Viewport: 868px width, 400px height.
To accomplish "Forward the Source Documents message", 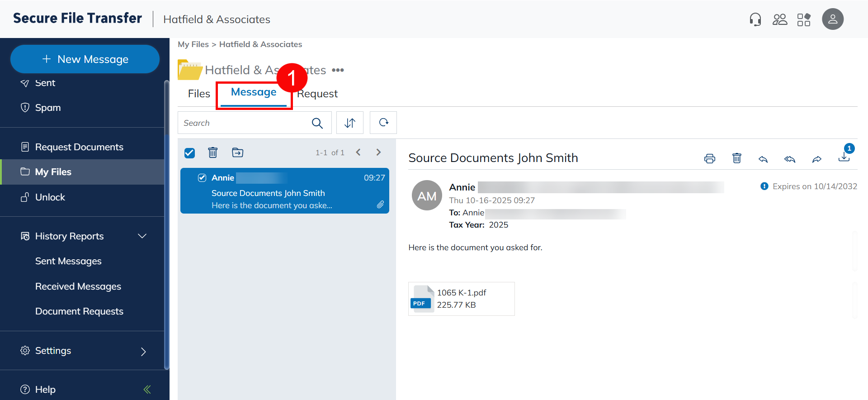I will (x=816, y=159).
